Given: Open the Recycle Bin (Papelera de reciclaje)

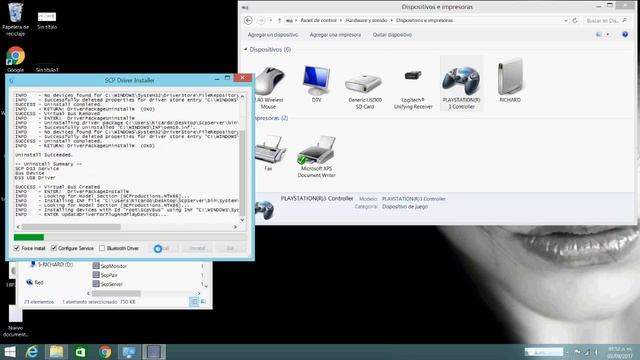Looking at the screenshot, I should [16, 19].
